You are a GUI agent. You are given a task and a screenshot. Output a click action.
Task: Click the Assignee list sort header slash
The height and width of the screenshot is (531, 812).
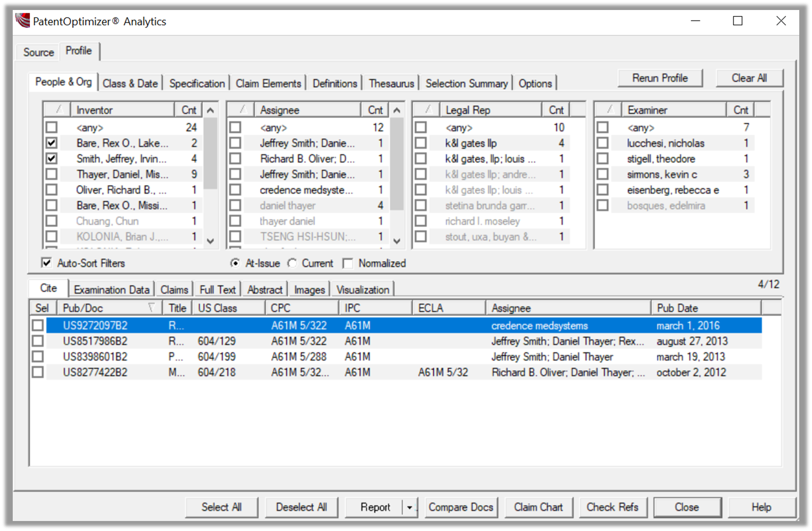pos(242,109)
